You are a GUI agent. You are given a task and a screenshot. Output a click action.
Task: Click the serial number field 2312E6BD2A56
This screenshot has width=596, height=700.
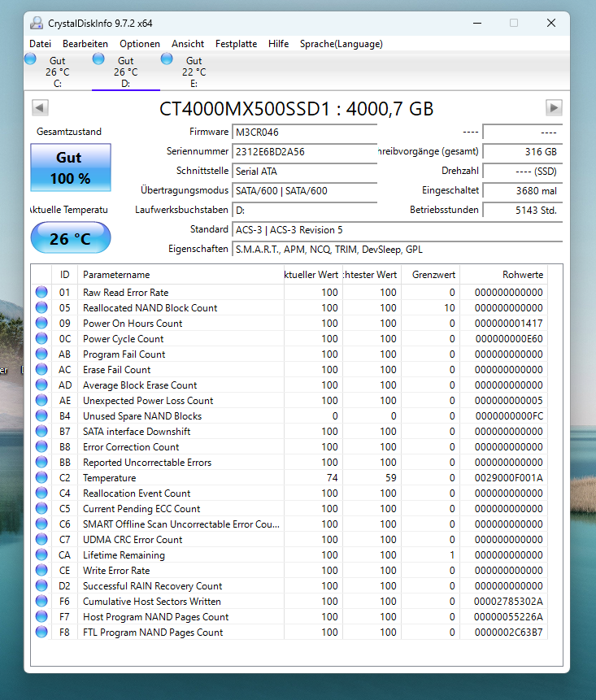304,152
